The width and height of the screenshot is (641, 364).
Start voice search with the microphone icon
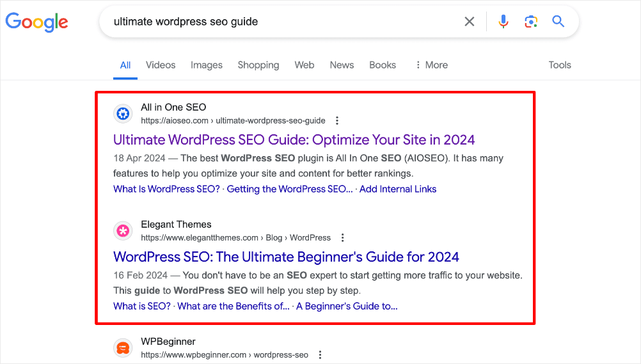point(503,21)
